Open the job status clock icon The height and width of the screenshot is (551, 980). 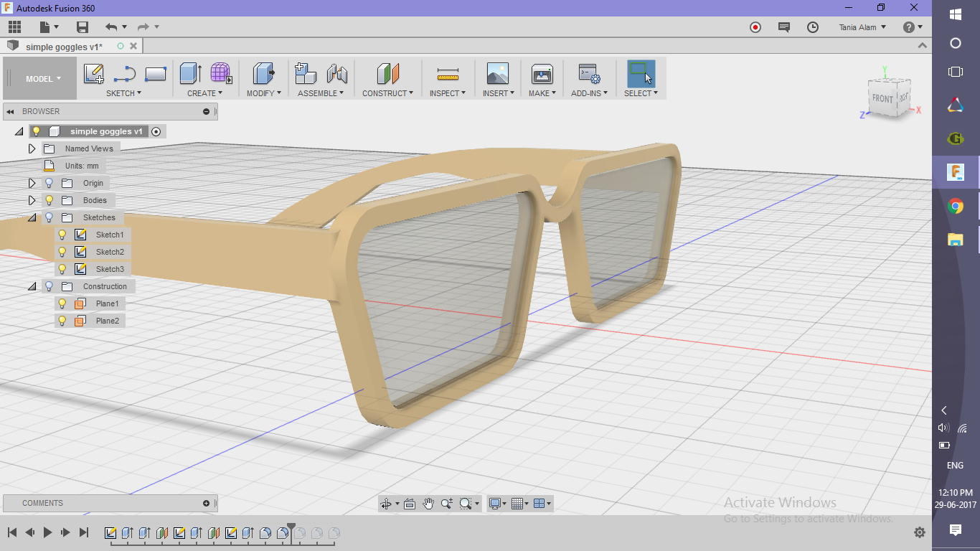pos(813,27)
